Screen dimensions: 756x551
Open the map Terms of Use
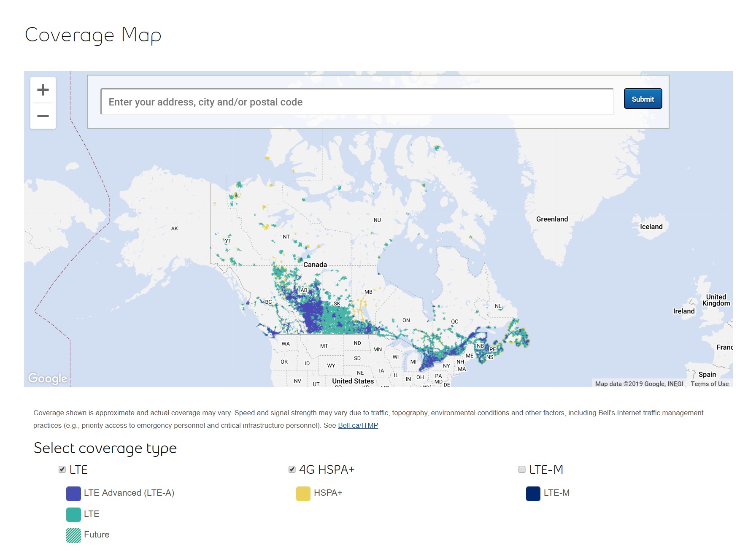710,384
